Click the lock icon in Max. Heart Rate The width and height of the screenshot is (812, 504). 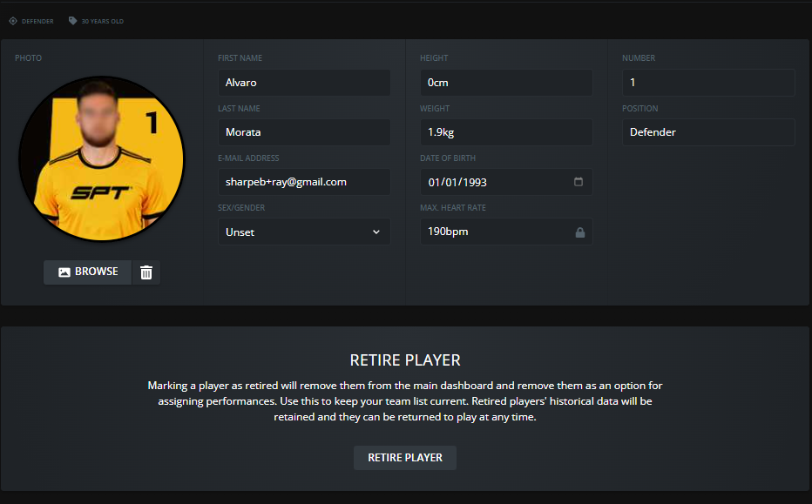point(580,232)
